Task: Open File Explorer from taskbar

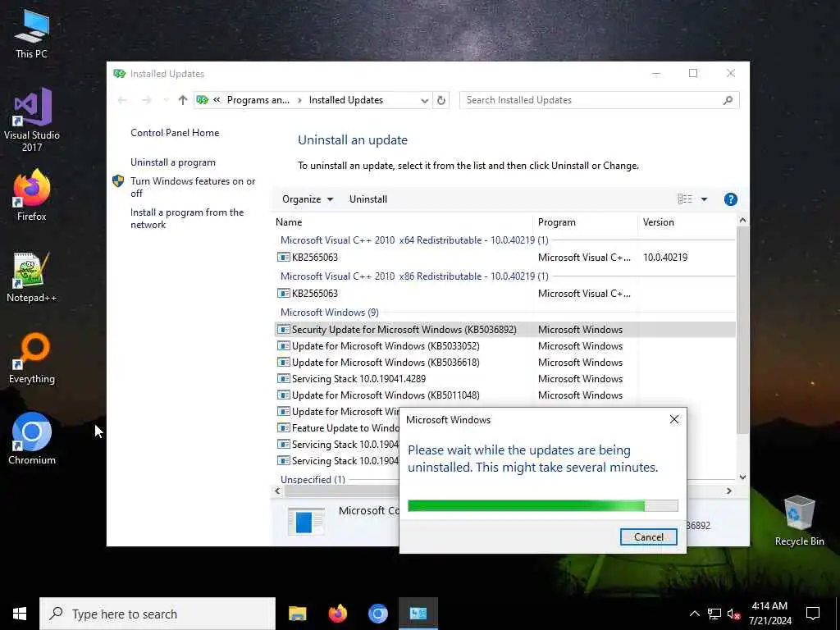Action: click(297, 614)
